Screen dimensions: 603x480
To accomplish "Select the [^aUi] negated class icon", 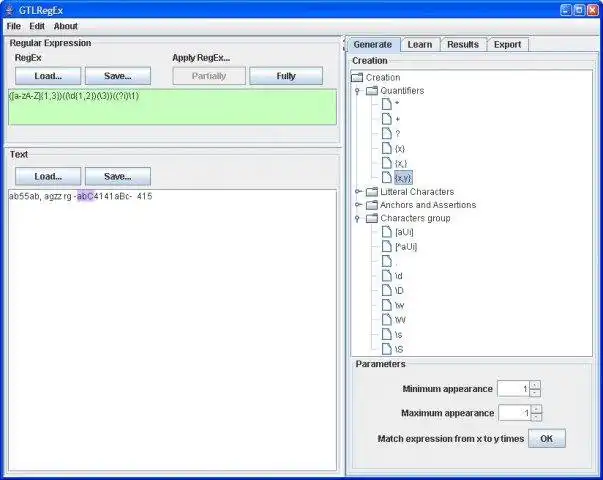I will point(386,247).
